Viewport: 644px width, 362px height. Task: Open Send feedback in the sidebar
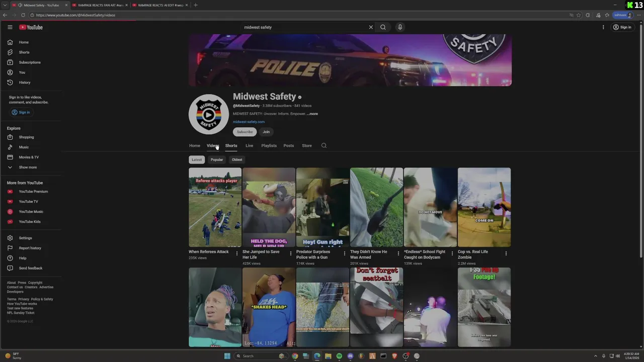tap(30, 268)
